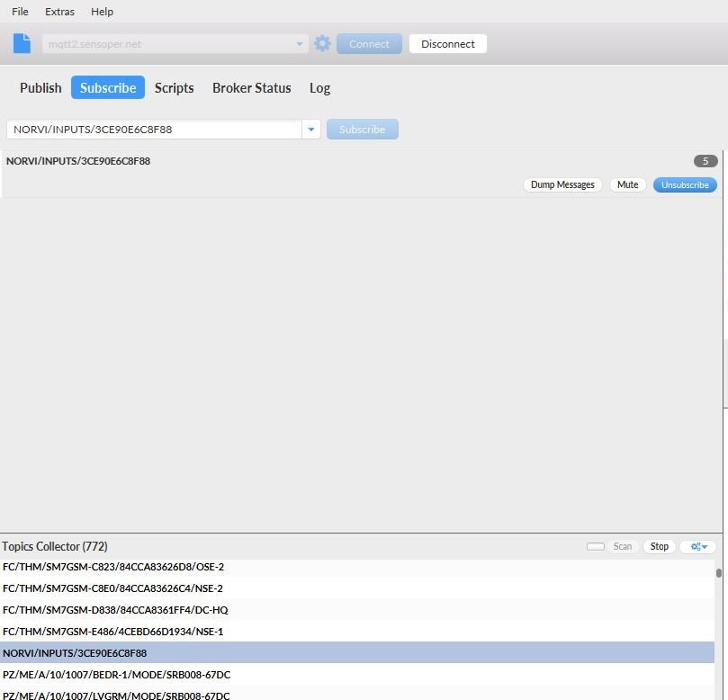Open the Help menu
Viewport: 728px width, 700px height.
click(x=102, y=12)
